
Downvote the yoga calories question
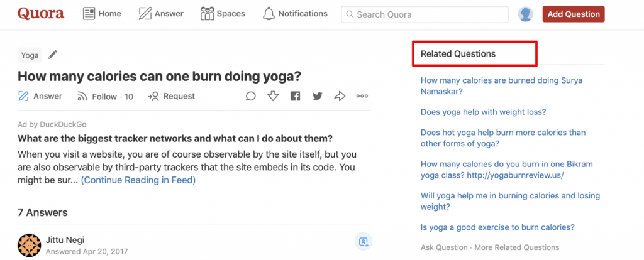click(273, 96)
